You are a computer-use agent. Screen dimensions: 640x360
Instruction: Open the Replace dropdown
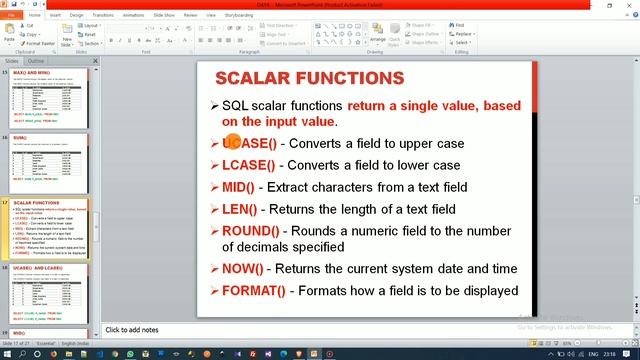point(462,34)
